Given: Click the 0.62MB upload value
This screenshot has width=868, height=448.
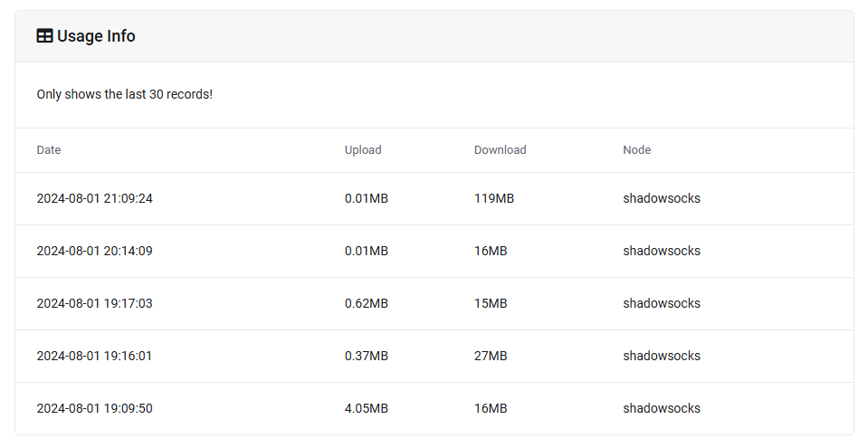Looking at the screenshot, I should 366,303.
